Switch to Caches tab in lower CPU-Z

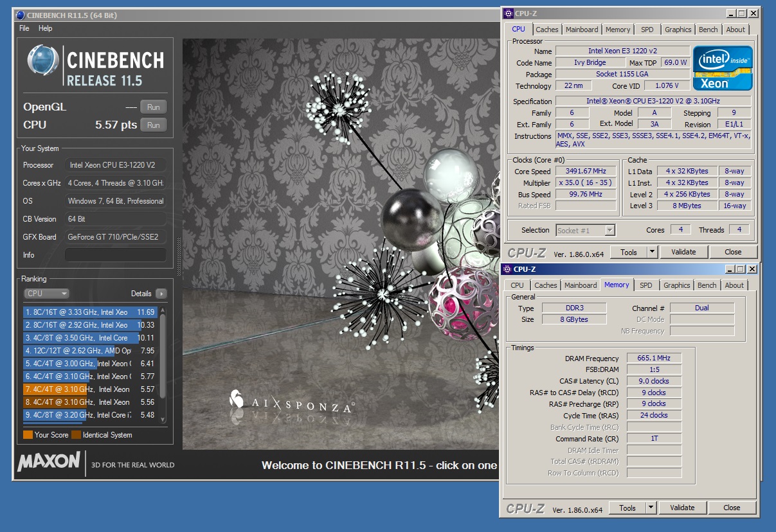546,285
